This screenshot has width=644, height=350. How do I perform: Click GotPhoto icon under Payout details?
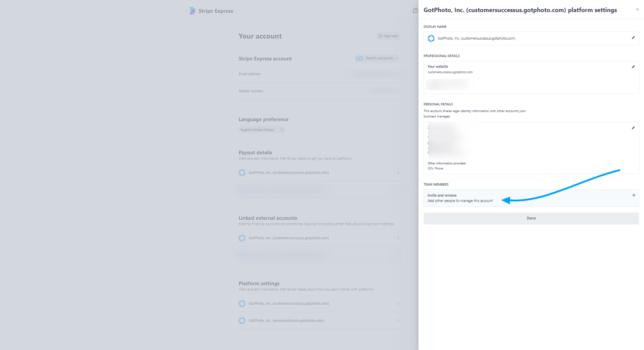click(x=242, y=173)
